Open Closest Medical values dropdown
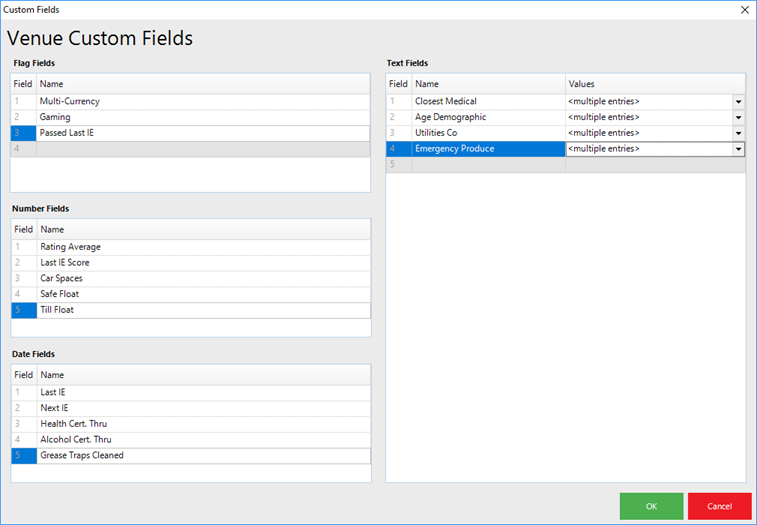The image size is (757, 525). 738,101
